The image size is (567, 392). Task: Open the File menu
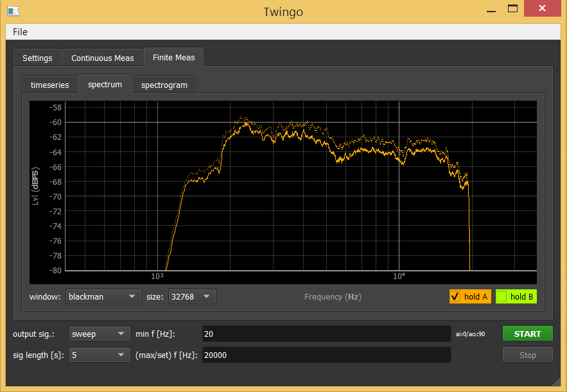pyautogui.click(x=21, y=32)
